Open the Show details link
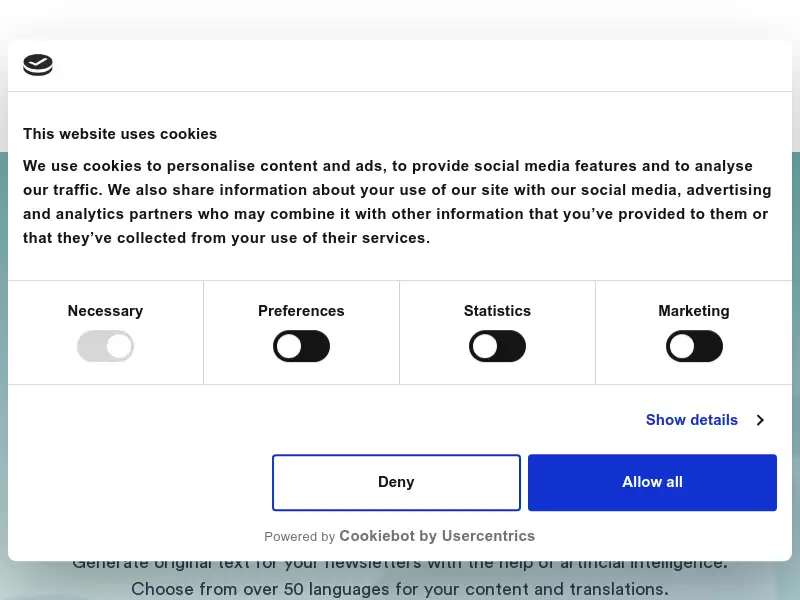 click(x=691, y=419)
